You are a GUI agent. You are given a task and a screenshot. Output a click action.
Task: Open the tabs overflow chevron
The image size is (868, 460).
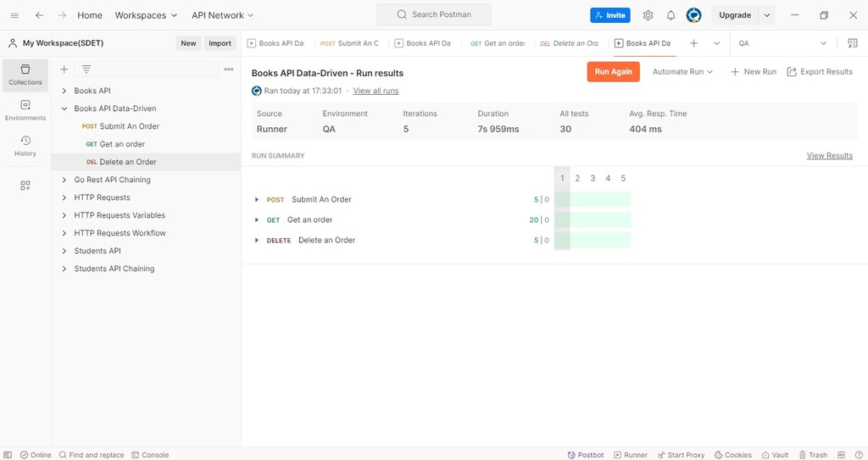click(x=716, y=43)
